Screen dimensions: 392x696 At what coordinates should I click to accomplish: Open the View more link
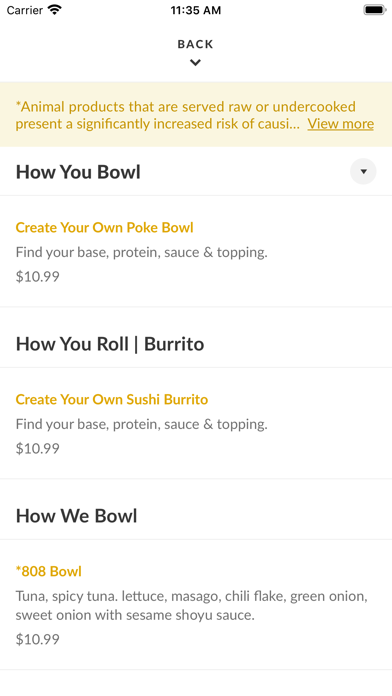pos(341,123)
